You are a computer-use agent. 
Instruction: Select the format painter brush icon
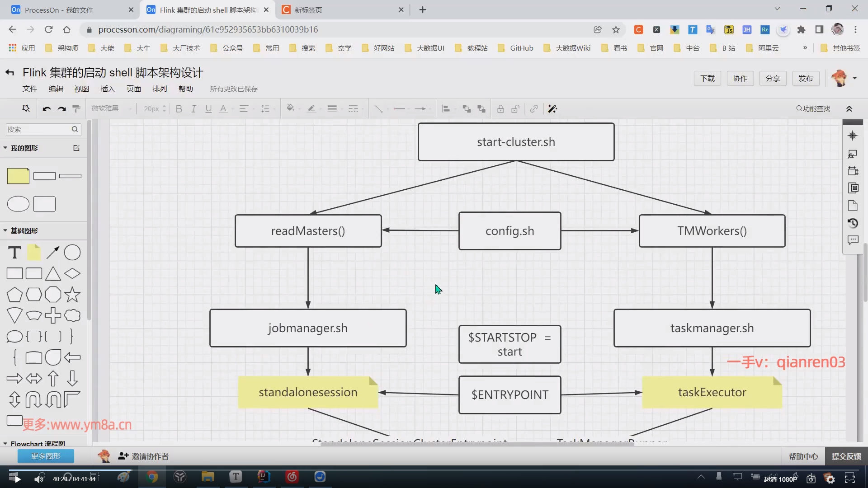point(76,109)
